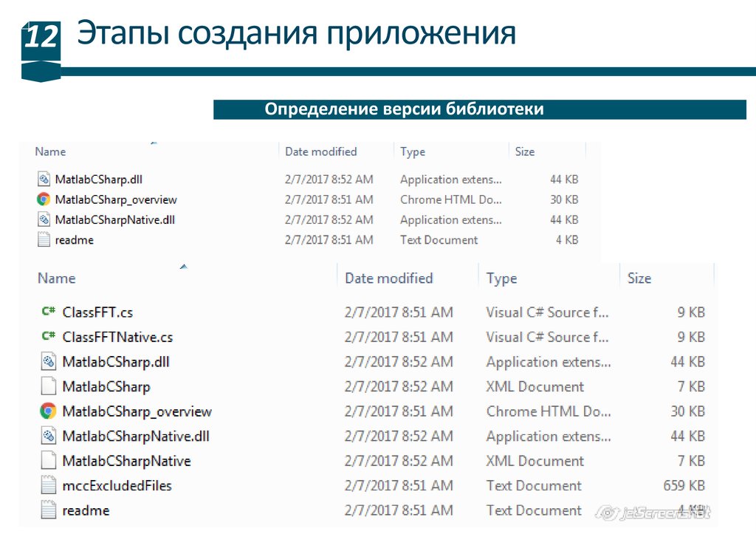Click the MatlabCSharpNative XML document icon
Screen dimensions: 756x534
pyautogui.click(x=48, y=461)
